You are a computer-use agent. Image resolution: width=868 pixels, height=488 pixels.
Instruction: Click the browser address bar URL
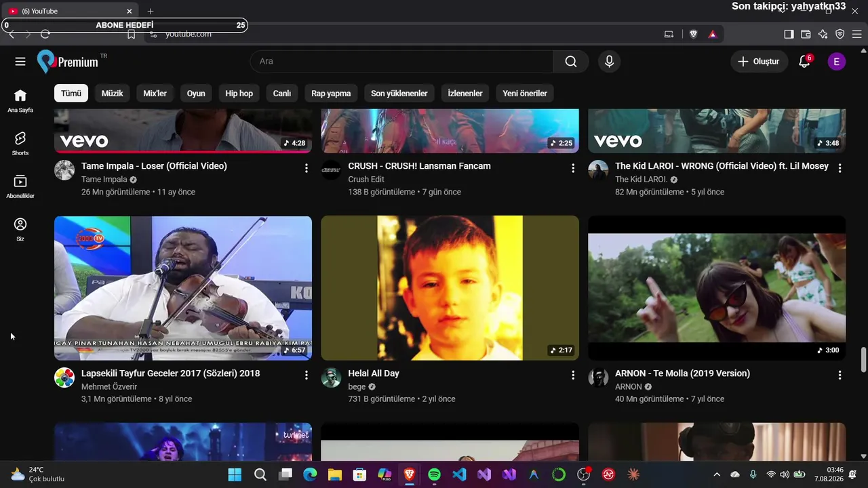coord(189,34)
